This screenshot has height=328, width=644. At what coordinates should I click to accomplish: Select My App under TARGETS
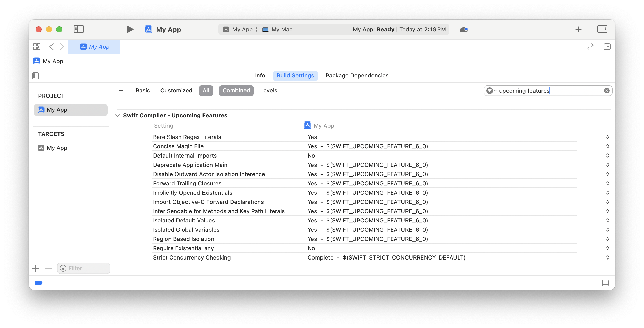[57, 148]
